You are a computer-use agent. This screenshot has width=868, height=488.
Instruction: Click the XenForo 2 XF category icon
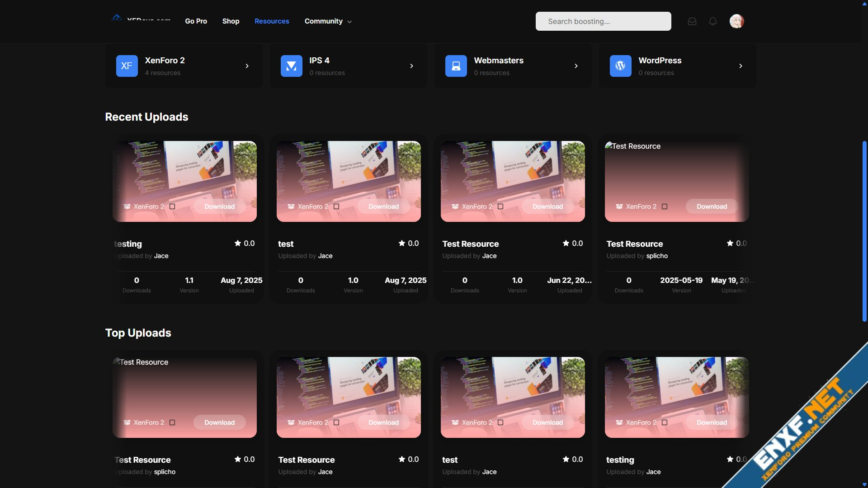[x=127, y=66]
